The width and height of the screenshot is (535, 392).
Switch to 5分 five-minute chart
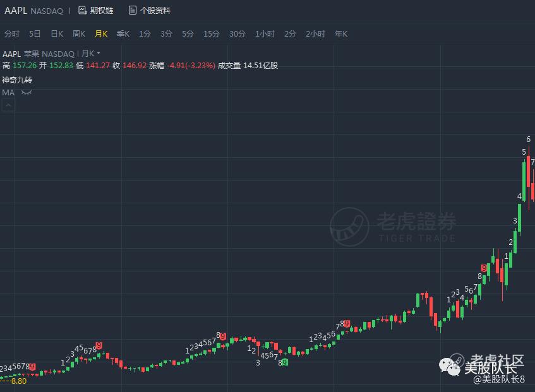[x=188, y=33]
